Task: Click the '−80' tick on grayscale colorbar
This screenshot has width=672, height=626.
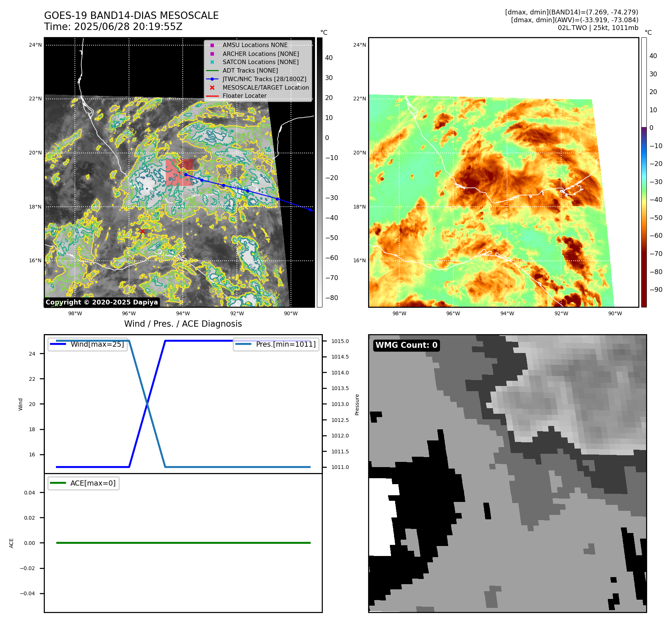Action: (331, 298)
